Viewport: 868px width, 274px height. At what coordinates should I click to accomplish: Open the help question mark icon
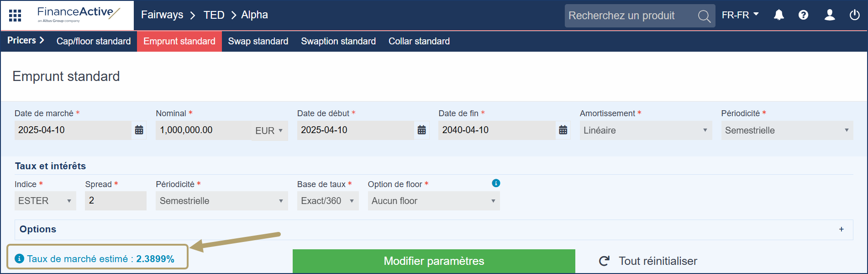coord(804,15)
